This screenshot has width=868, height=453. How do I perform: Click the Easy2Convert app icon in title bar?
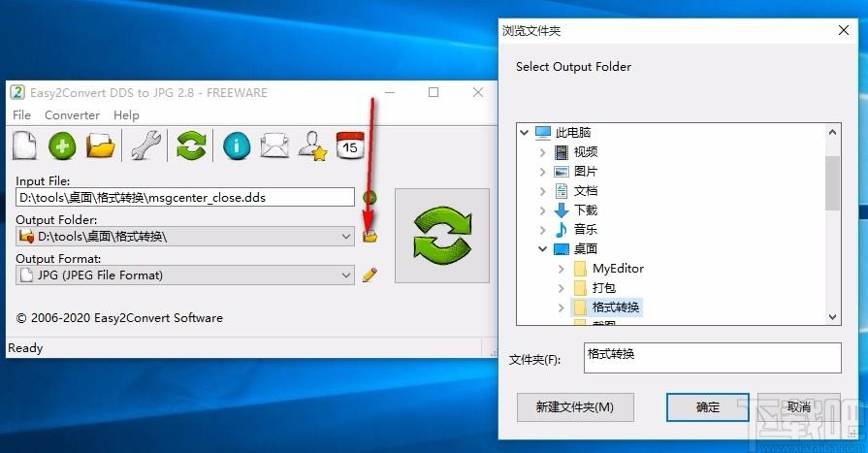[17, 92]
